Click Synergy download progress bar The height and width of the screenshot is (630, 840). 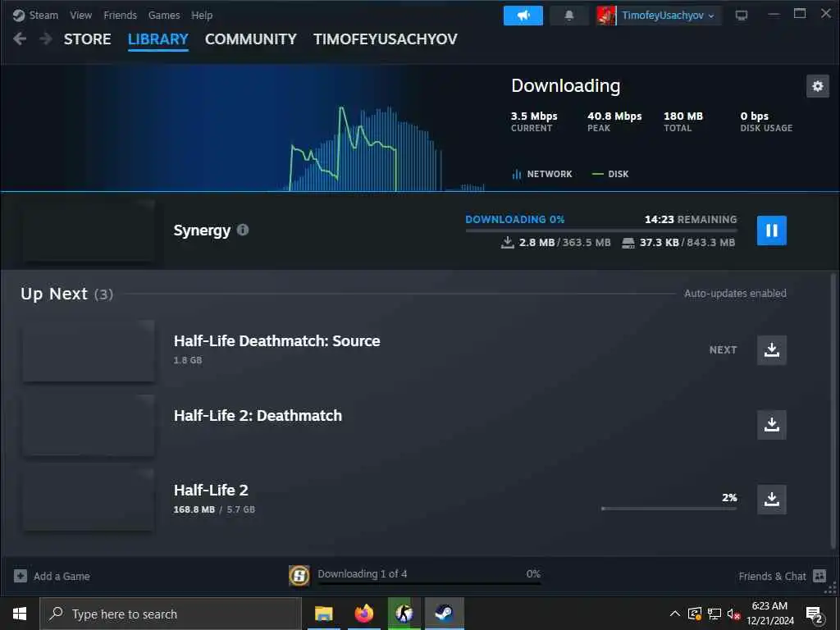coord(601,231)
